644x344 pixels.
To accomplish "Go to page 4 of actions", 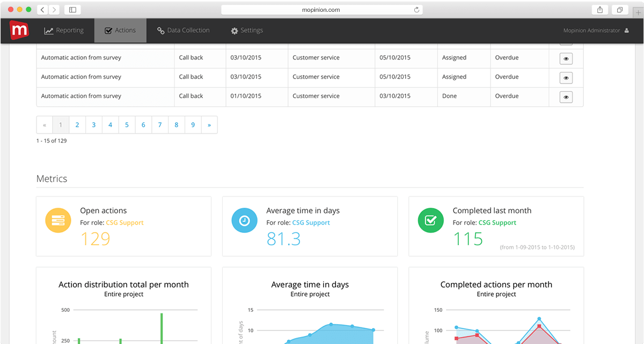I will [x=110, y=125].
